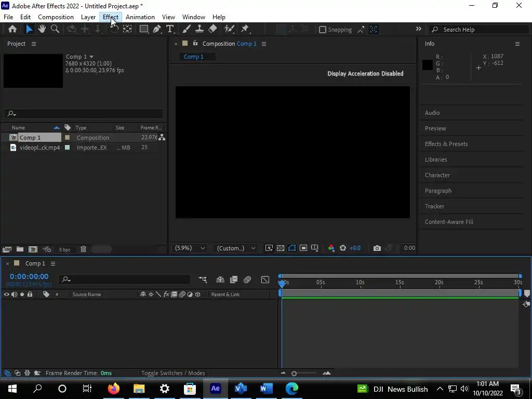Select the Rotation tool

point(114,29)
